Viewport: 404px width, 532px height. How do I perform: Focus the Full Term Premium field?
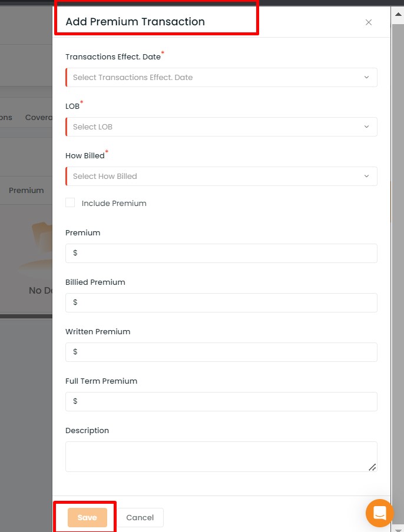pos(221,401)
